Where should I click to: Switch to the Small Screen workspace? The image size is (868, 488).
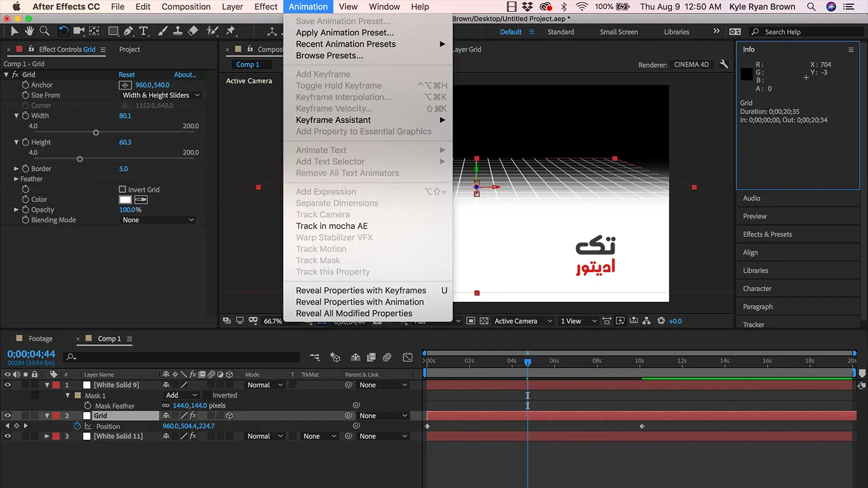pos(618,32)
